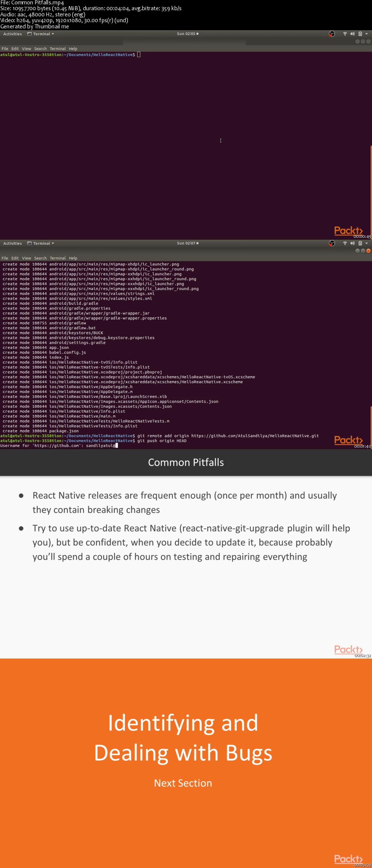Click the 'Common Pitfalls' slide title
Viewport: 372px width, 868px height.
coord(186,463)
